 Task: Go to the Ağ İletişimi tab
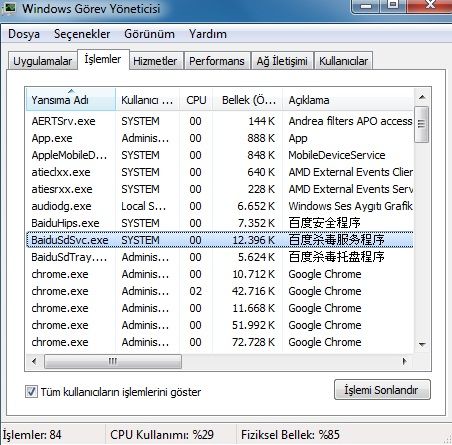(282, 61)
